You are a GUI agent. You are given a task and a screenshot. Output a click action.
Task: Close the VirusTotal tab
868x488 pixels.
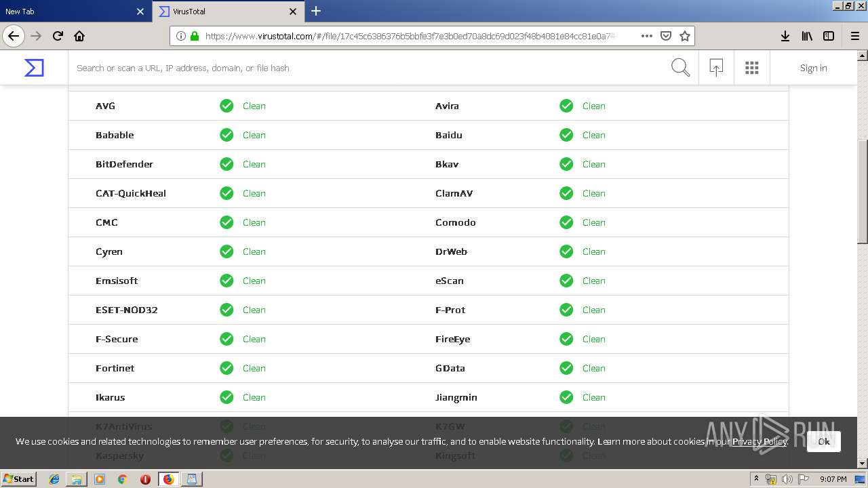[x=293, y=12]
